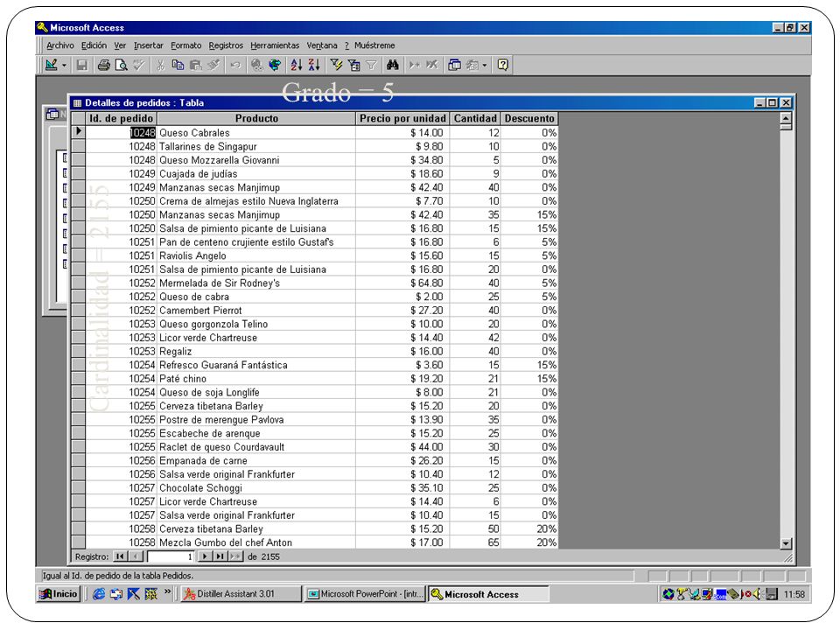Screen dimensions: 840x630
Task: Apply Filter by Selection lightning icon
Action: tap(336, 66)
